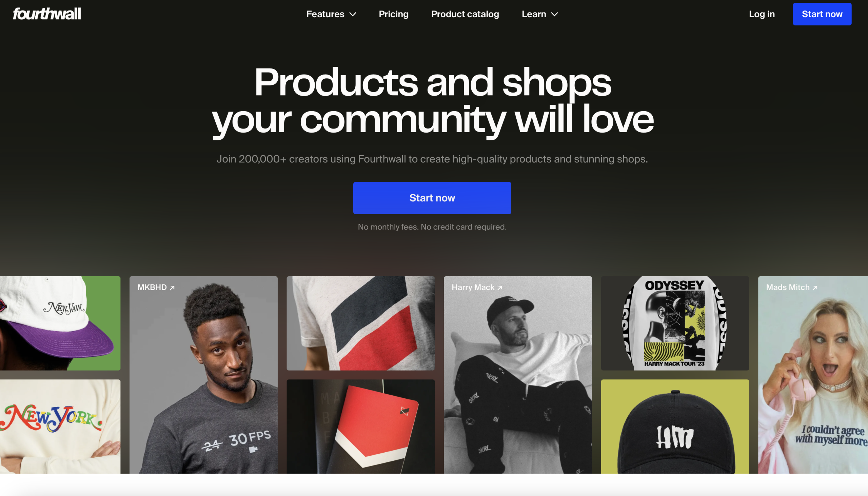868x496 pixels.
Task: Click the MKBHD external link arrow icon
Action: pos(172,288)
